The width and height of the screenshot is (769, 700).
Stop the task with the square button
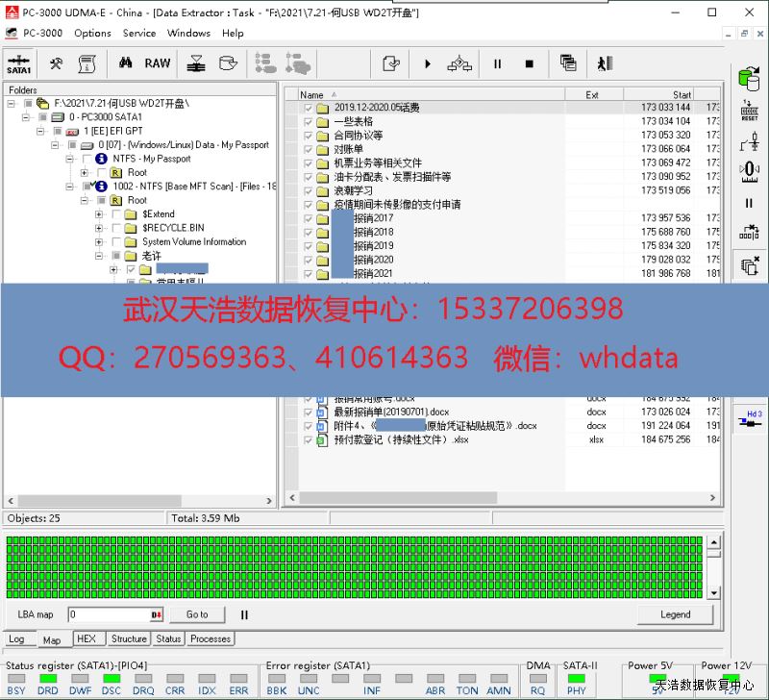pos(529,64)
